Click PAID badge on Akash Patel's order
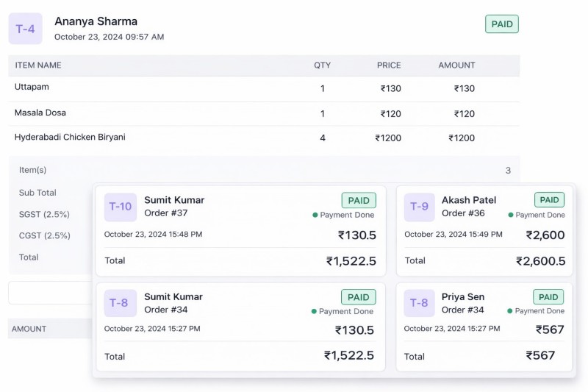Image resolution: width=588 pixels, height=392 pixels. point(549,199)
